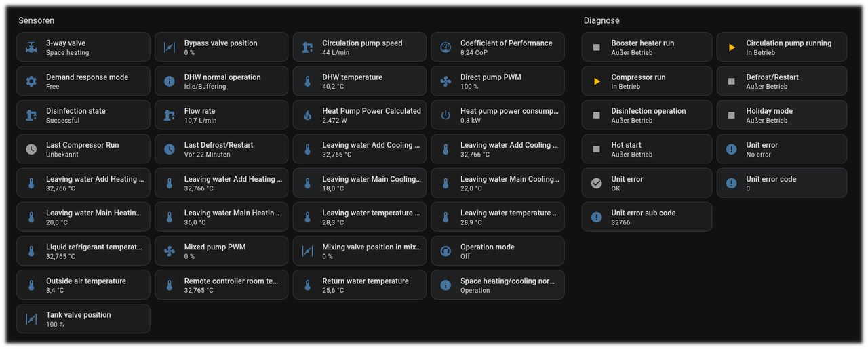Click the Demand response mode gear icon
Screen dimensions: 868x349
31,81
